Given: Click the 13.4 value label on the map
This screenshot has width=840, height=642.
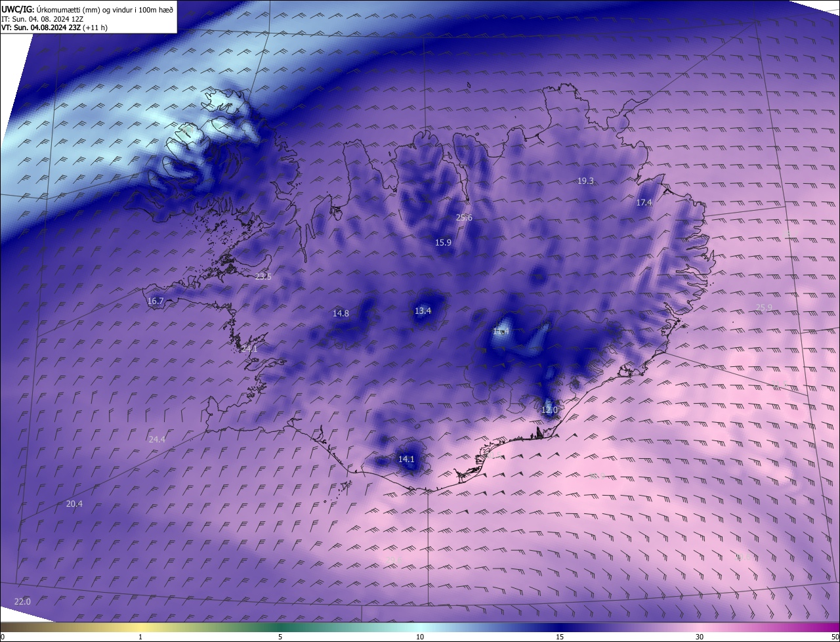Looking at the screenshot, I should click(423, 311).
